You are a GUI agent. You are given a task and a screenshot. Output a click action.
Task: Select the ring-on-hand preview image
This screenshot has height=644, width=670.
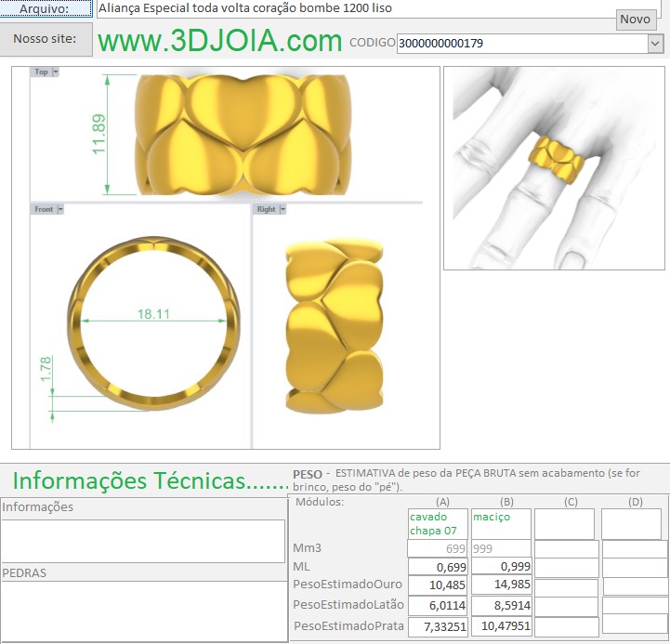556,168
